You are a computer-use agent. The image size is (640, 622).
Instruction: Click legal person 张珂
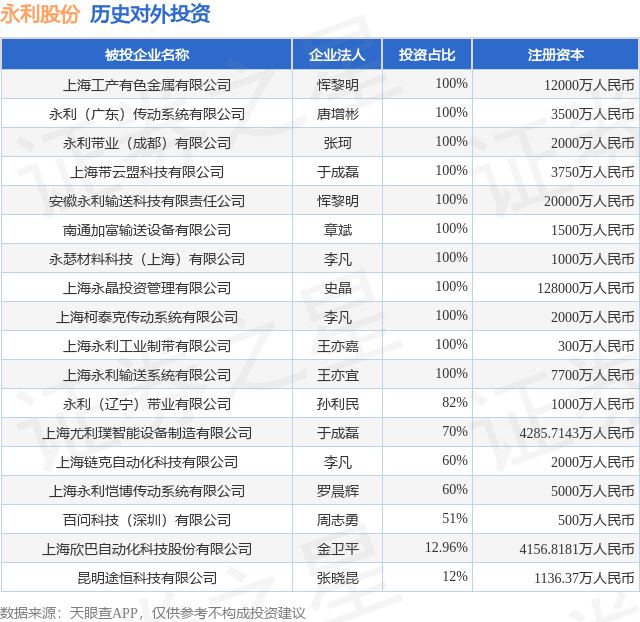point(338,143)
